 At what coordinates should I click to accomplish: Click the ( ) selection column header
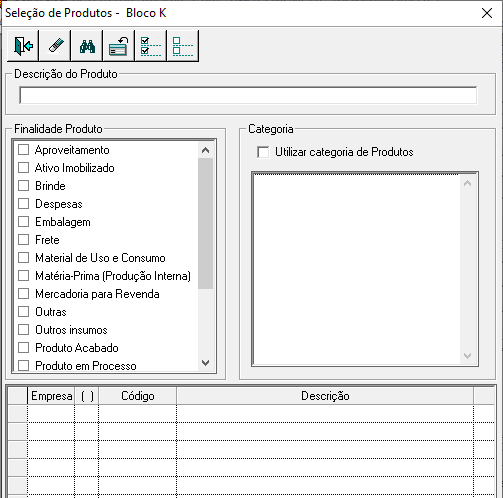point(87,396)
